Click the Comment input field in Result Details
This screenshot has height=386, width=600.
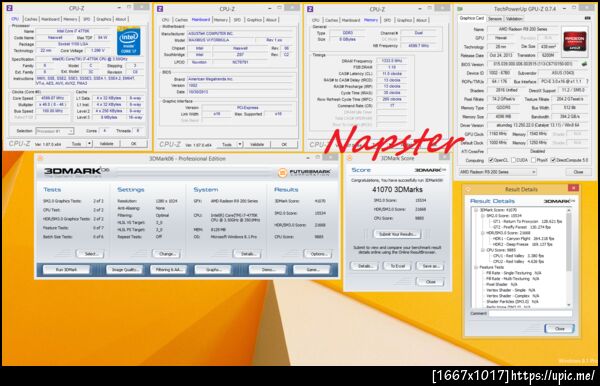coord(530,313)
